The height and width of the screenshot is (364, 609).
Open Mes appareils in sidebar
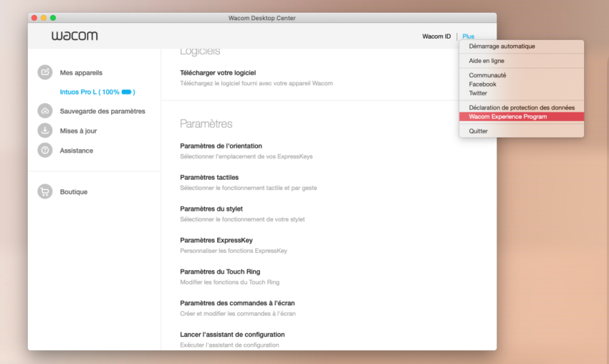coord(81,72)
